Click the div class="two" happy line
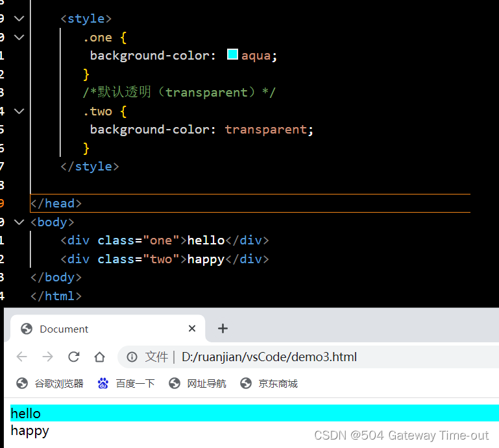This screenshot has width=499, height=448. pyautogui.click(x=165, y=259)
